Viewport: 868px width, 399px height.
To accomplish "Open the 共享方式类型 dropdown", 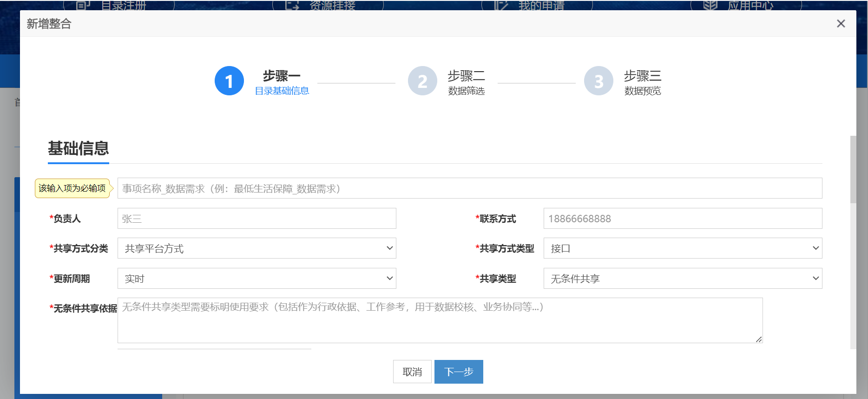I will click(683, 248).
